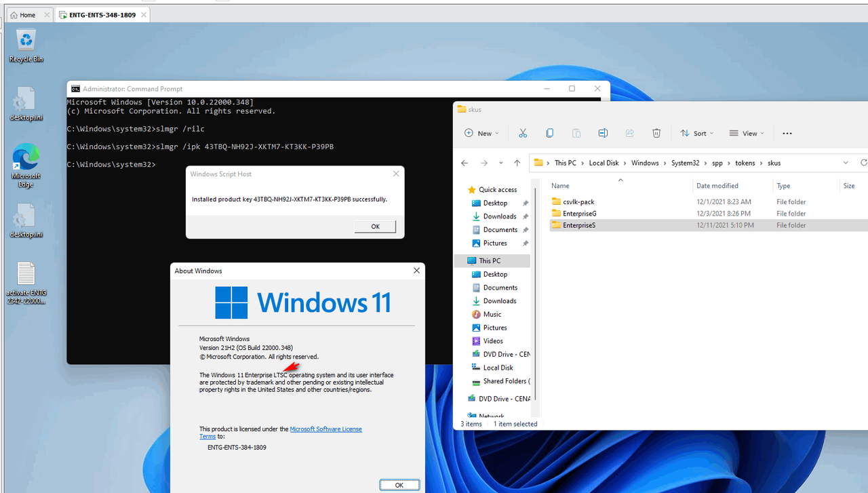The height and width of the screenshot is (493, 868).
Task: Open Shared Folders in navigation pane
Action: coord(505,381)
